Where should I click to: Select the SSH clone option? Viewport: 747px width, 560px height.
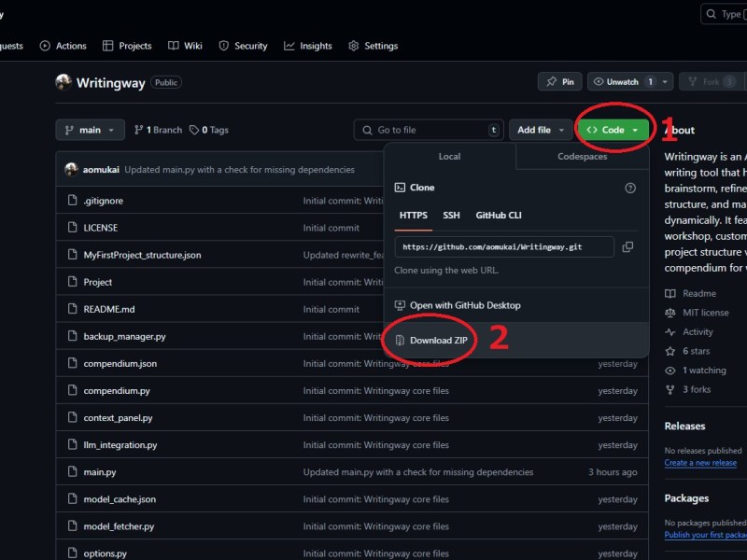pos(451,216)
